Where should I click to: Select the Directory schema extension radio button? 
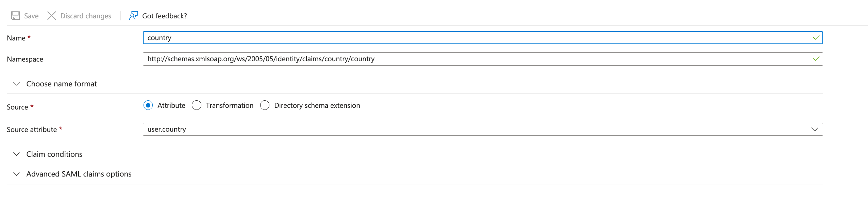click(x=265, y=105)
